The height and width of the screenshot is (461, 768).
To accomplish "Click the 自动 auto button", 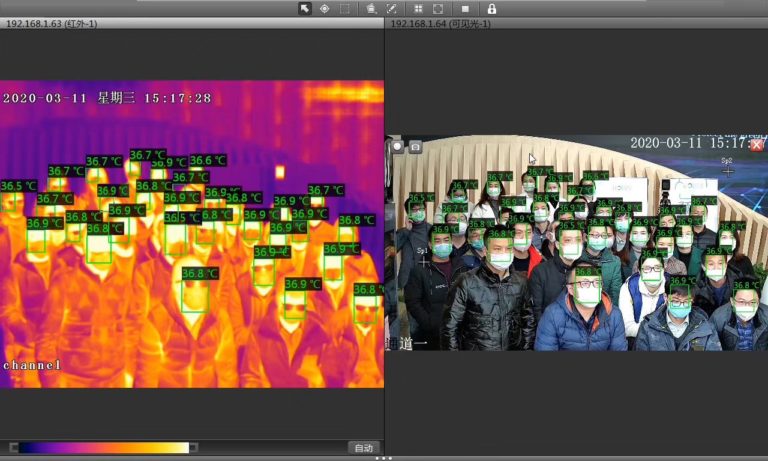I will [x=363, y=447].
